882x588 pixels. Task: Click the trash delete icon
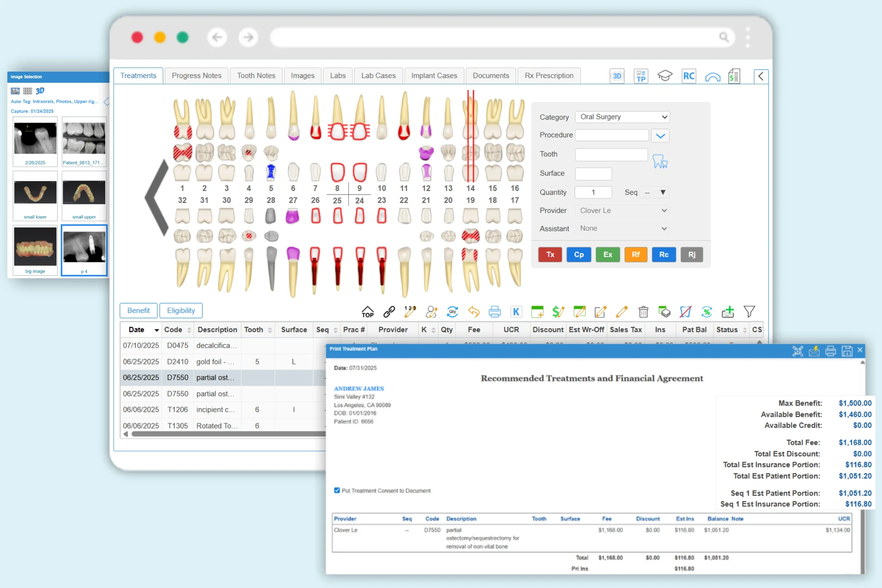(x=643, y=311)
